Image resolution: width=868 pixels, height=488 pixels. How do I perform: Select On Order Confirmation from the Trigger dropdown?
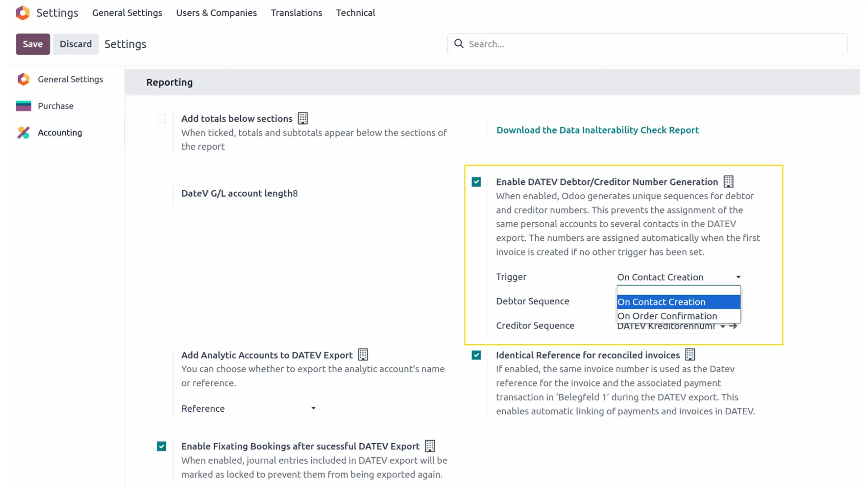[x=667, y=316]
